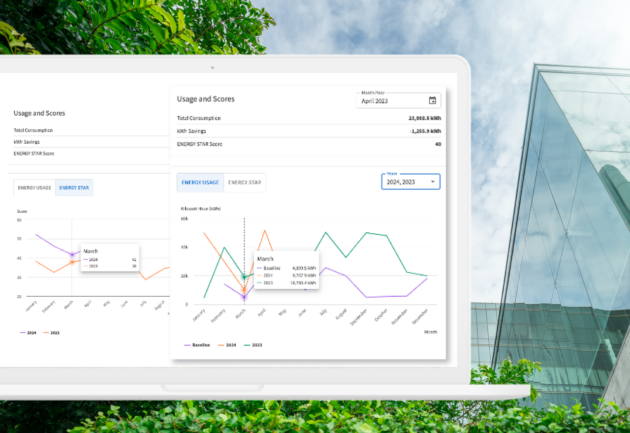This screenshot has width=630, height=433.
Task: Expand the Years dropdown showing 2024, 2023
Action: [410, 182]
